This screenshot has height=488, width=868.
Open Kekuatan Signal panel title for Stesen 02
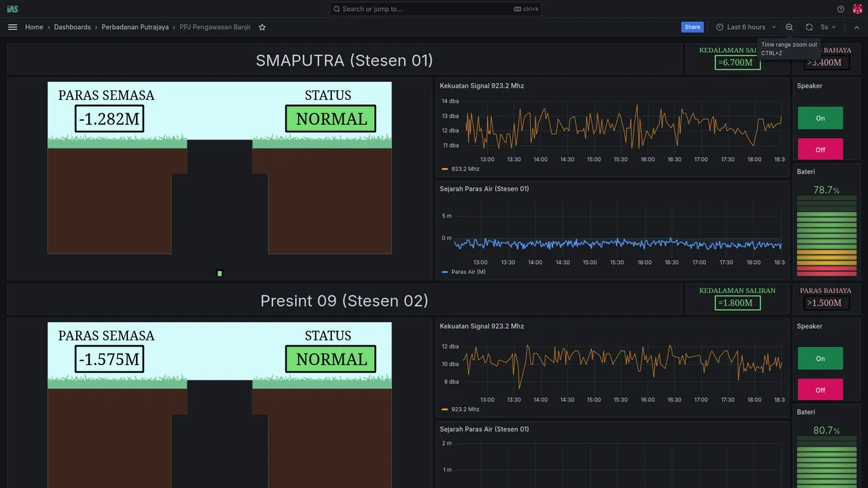[482, 326]
